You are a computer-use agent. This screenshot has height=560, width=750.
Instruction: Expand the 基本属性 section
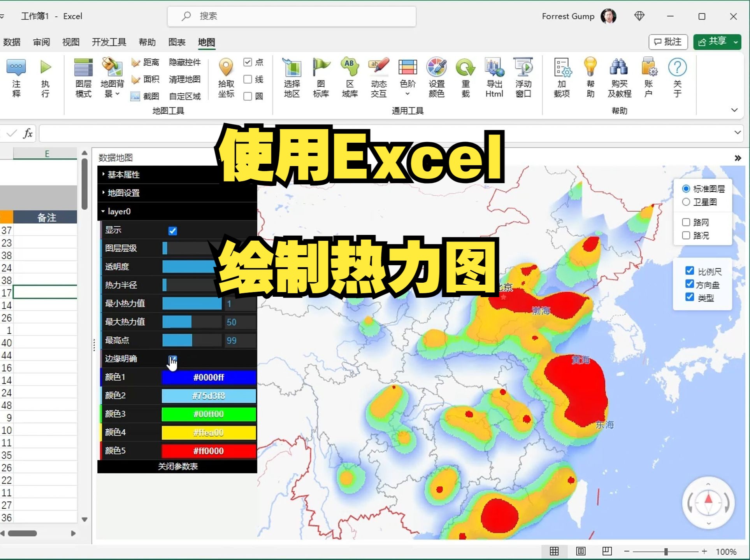click(177, 175)
